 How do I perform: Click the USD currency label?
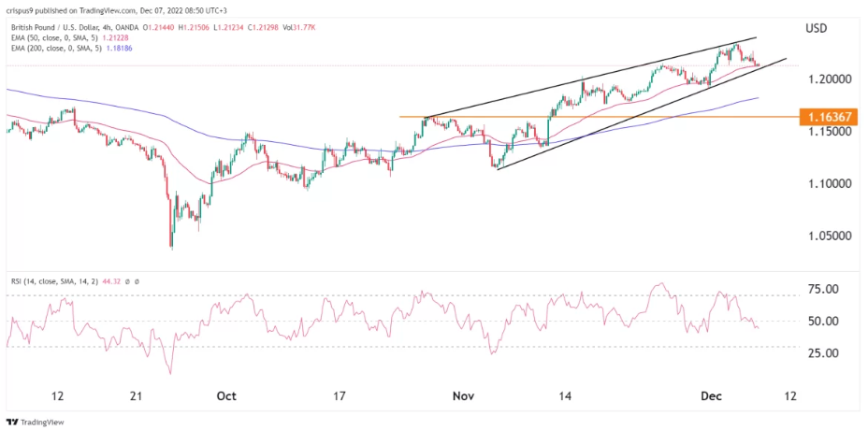tap(817, 28)
